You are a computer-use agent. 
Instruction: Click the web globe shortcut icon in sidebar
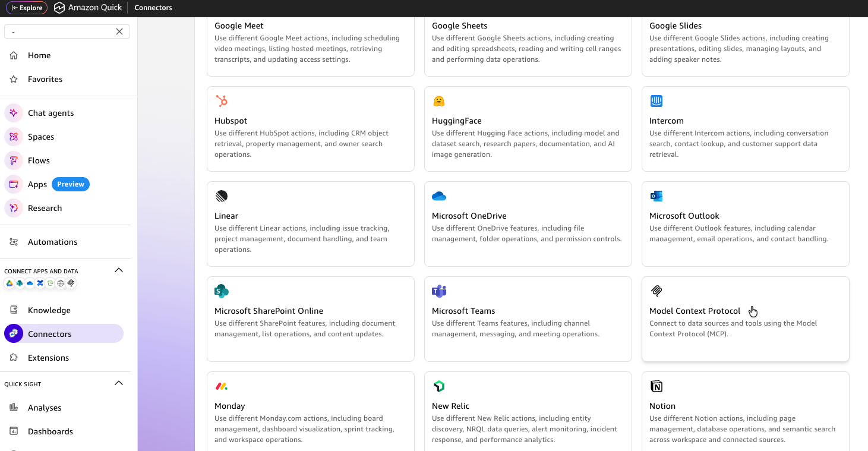point(61,283)
